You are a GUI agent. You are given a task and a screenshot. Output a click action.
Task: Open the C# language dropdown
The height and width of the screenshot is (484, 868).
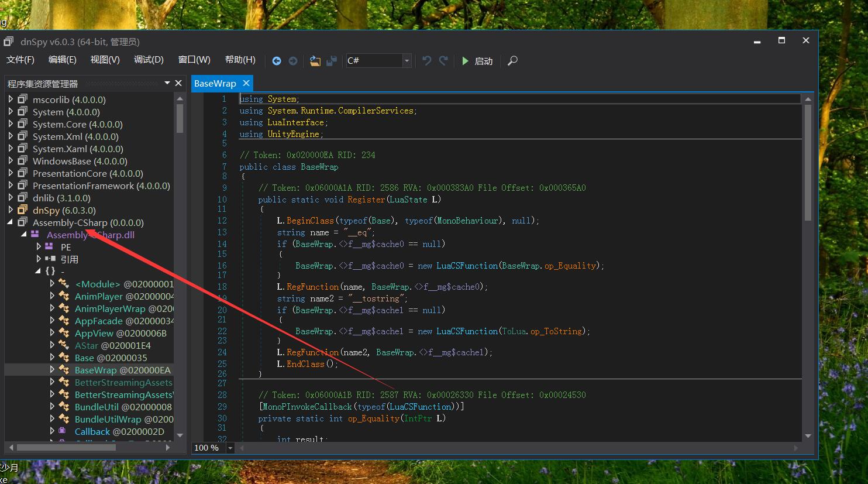[407, 61]
